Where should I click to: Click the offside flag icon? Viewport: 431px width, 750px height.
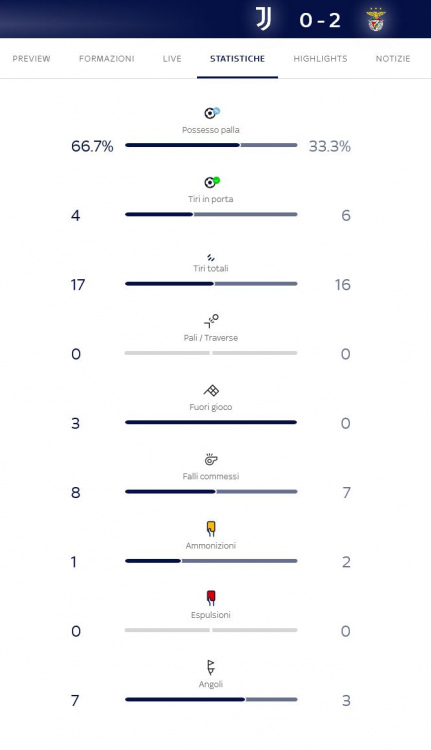tap(211, 390)
